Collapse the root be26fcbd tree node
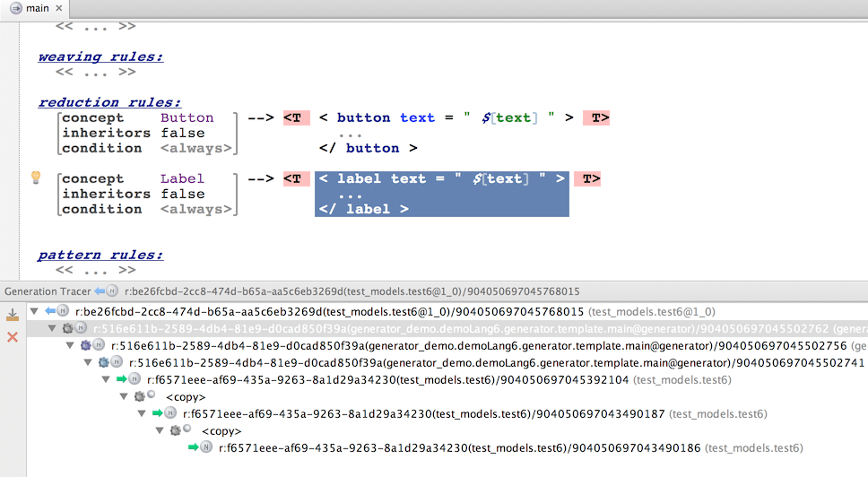 34,312
